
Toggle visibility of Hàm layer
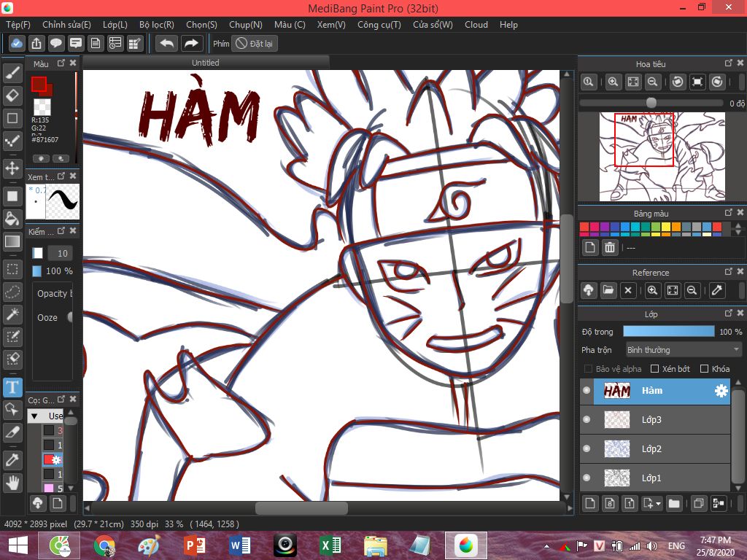pyautogui.click(x=587, y=391)
